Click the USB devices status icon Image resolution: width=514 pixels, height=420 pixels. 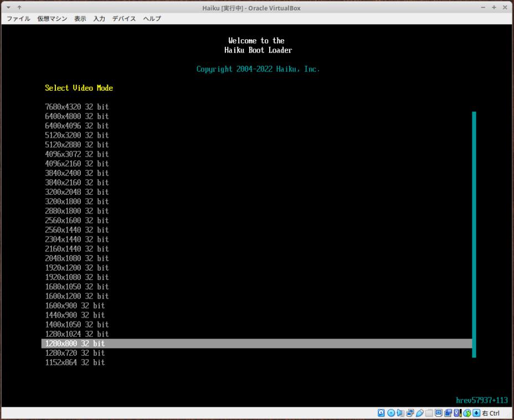[x=420, y=413]
